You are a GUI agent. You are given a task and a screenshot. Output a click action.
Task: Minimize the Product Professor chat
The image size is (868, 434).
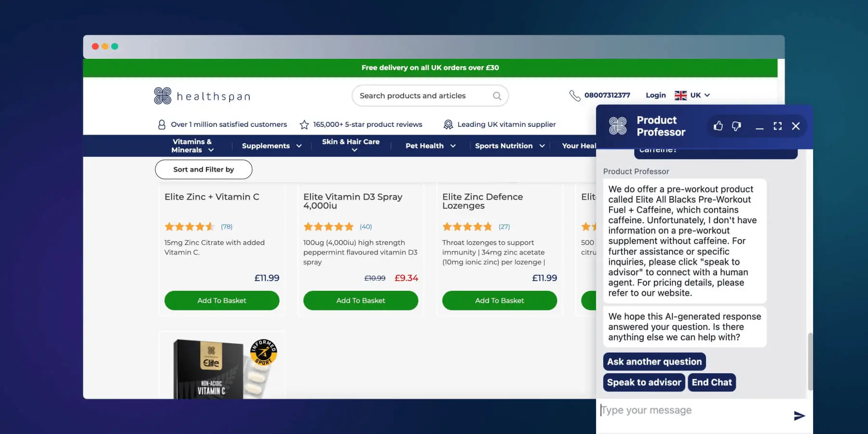[x=759, y=128]
